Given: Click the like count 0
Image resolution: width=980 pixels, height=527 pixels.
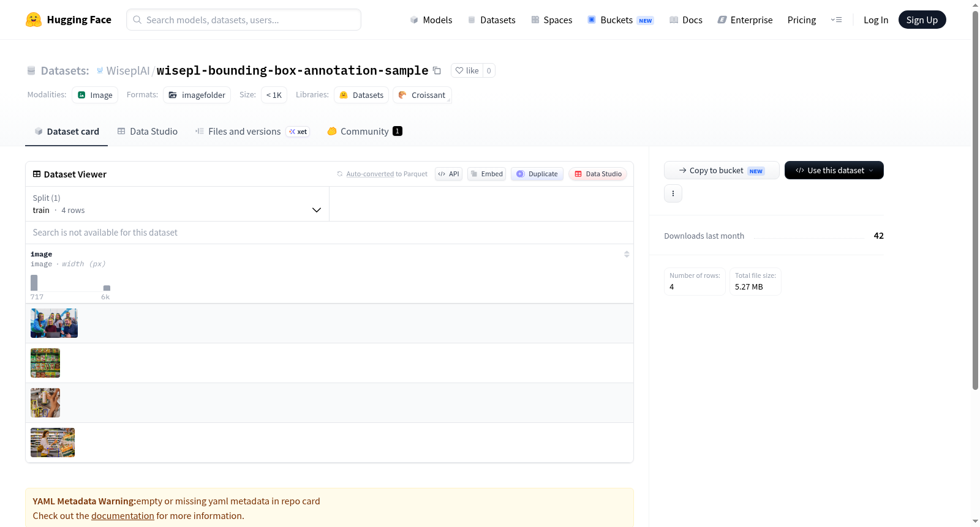Looking at the screenshot, I should pyautogui.click(x=489, y=70).
